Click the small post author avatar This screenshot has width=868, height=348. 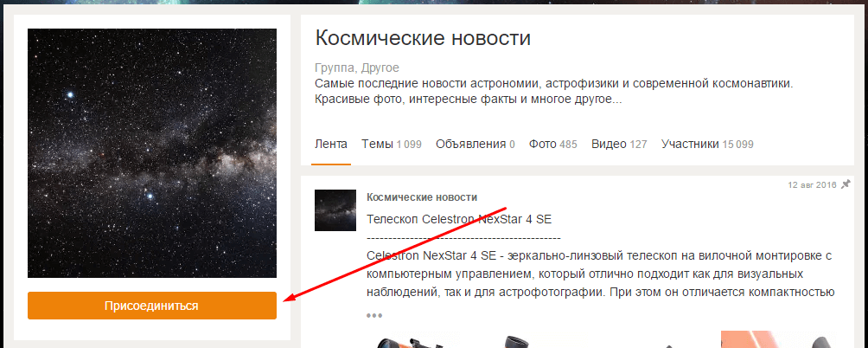coord(335,210)
